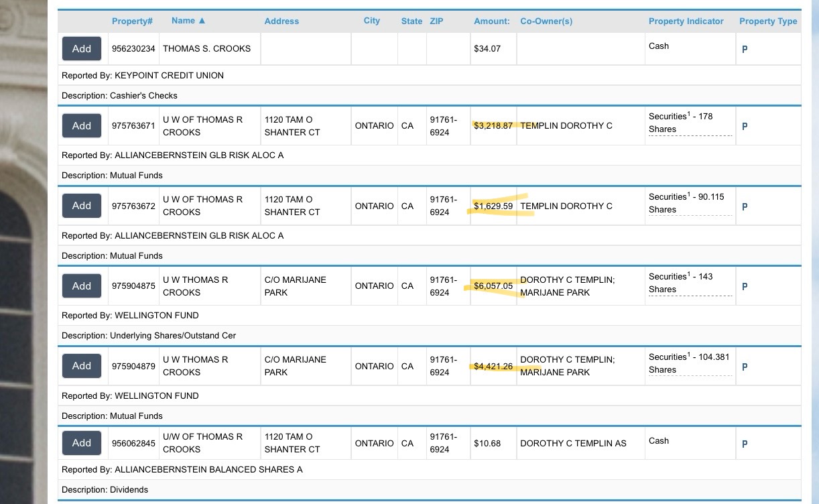Select amount $4,421.26
Screen dimensions: 819x504
pos(493,366)
